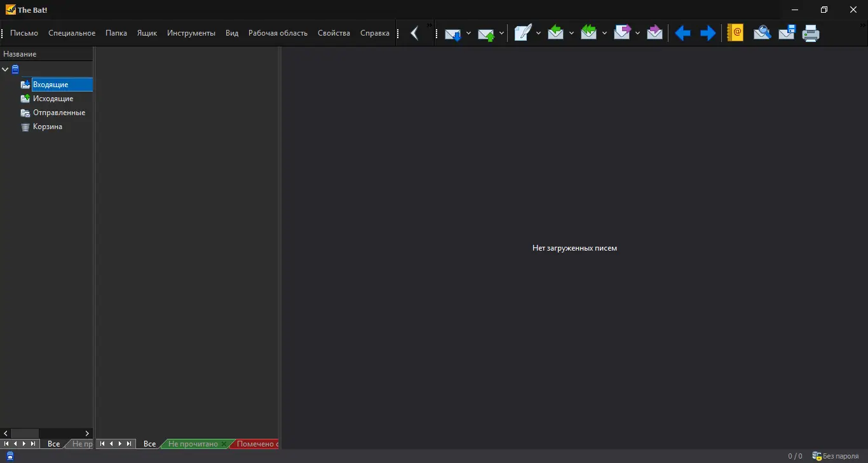Jump to last folder tab button
The height and width of the screenshot is (463, 868).
pyautogui.click(x=33, y=444)
